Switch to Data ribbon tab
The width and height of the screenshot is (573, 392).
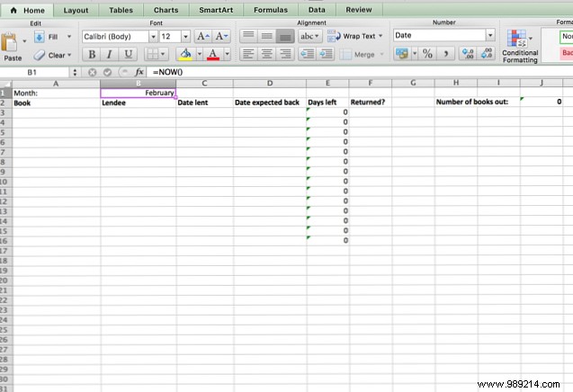pos(317,10)
